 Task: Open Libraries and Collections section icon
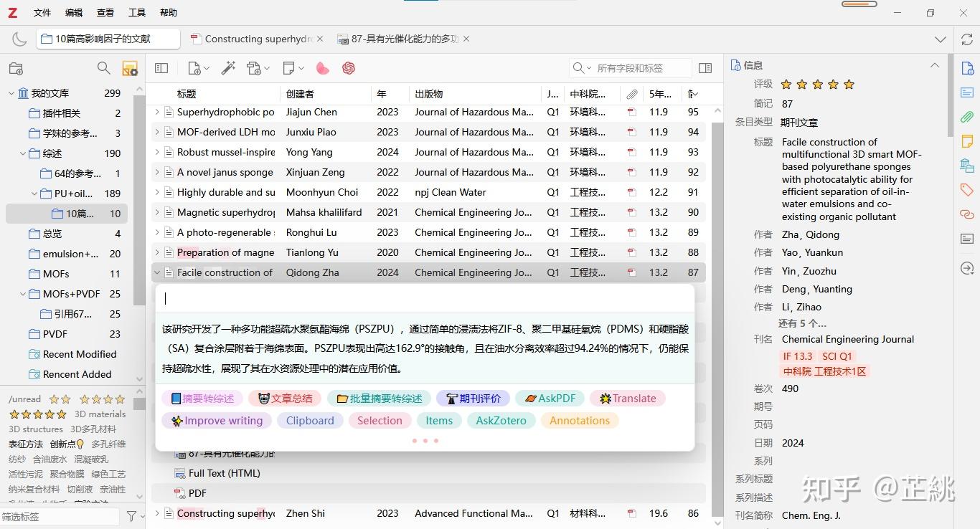point(967,166)
